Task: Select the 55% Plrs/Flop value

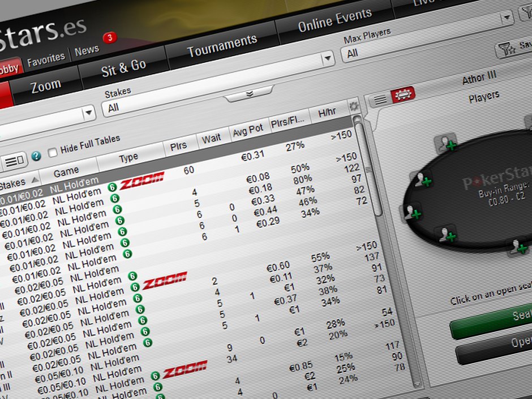Action: tap(321, 258)
